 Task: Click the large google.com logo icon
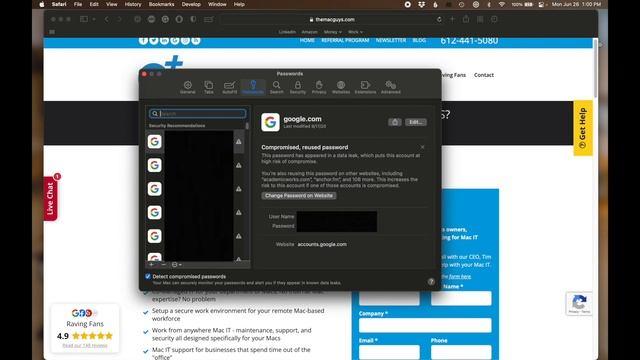pos(270,122)
